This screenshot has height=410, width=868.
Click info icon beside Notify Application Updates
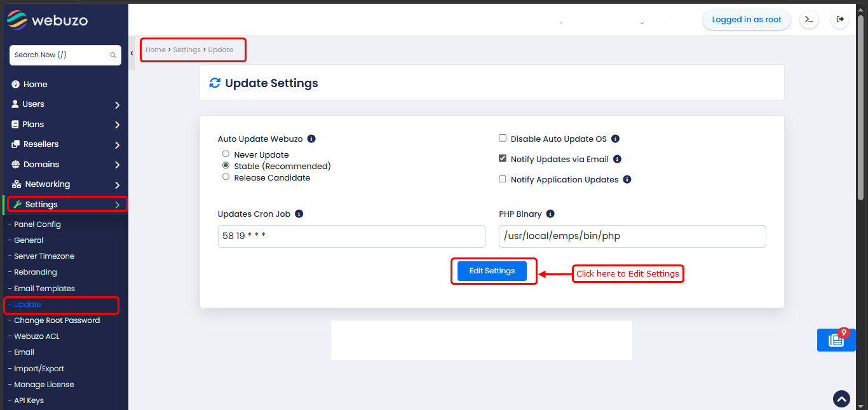tap(627, 179)
